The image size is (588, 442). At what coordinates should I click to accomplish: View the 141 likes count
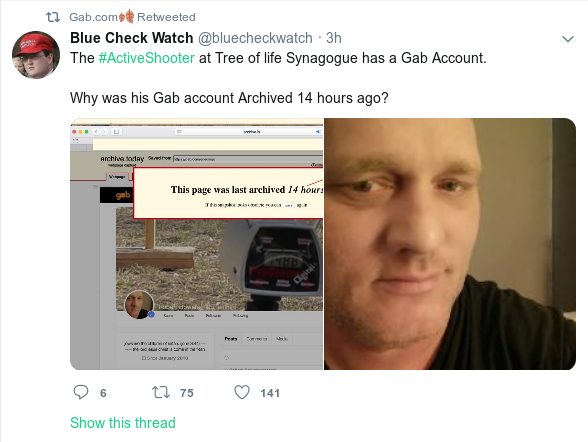pos(270,393)
